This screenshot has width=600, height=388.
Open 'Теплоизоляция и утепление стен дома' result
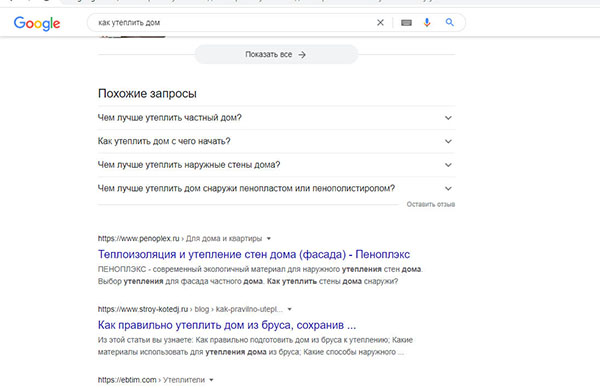pos(254,254)
